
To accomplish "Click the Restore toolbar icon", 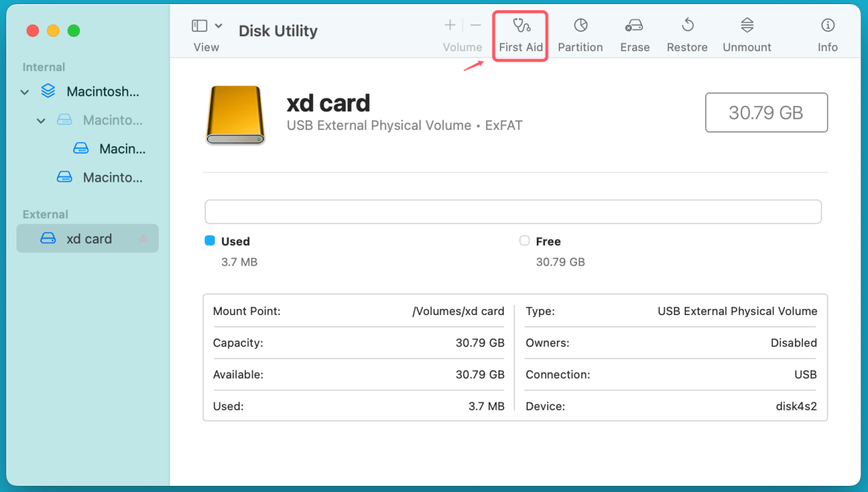I will tap(687, 35).
